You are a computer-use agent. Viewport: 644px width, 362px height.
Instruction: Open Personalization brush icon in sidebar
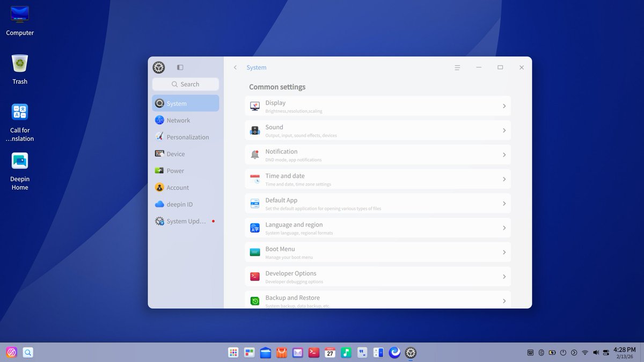159,137
